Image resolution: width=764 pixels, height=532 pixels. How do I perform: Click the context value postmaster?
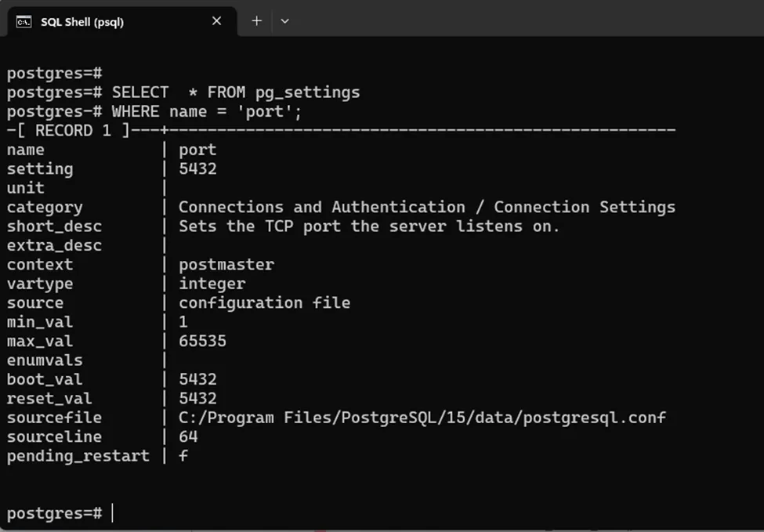point(226,265)
